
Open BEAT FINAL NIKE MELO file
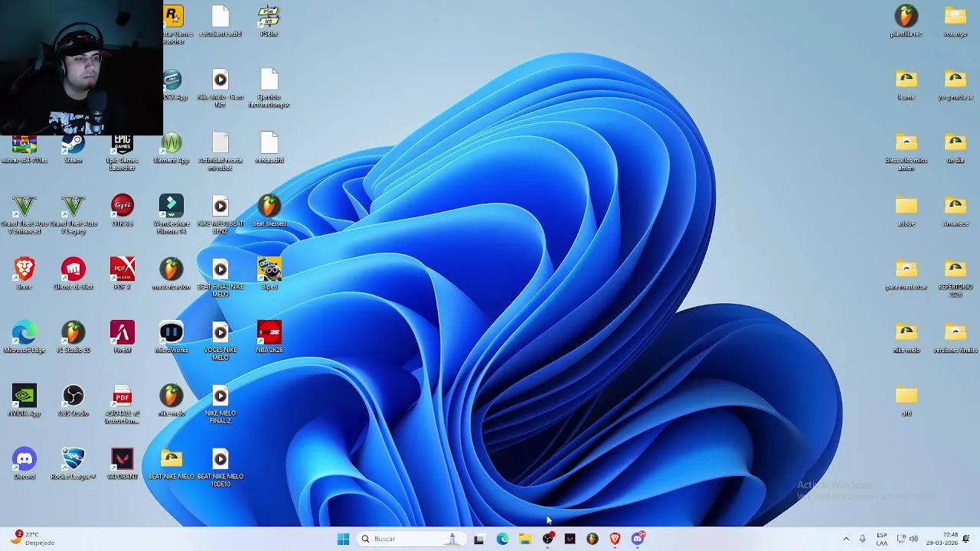pos(220,277)
